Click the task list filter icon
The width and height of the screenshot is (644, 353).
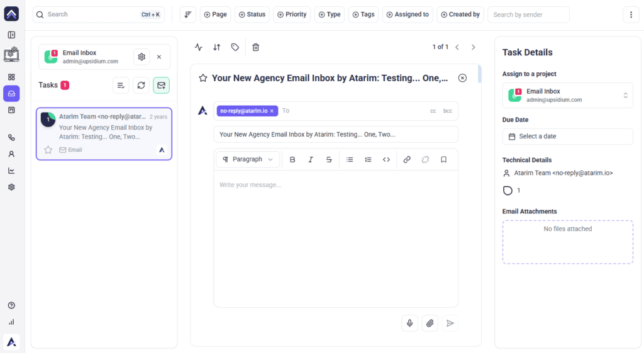coord(121,86)
